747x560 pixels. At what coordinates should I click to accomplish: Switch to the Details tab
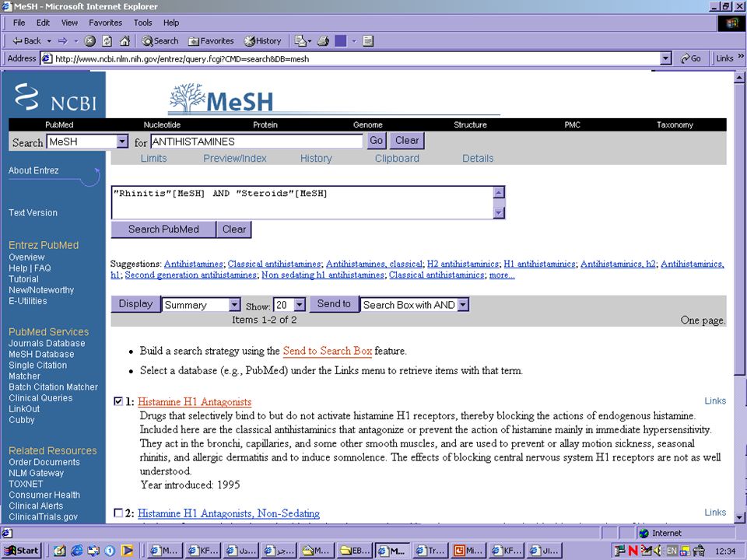(478, 158)
